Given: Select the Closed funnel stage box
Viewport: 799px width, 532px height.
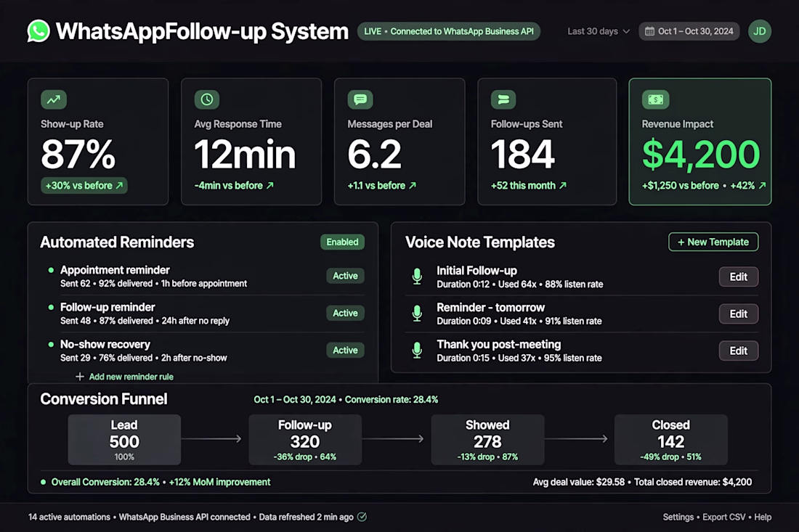Looking at the screenshot, I should [x=670, y=439].
